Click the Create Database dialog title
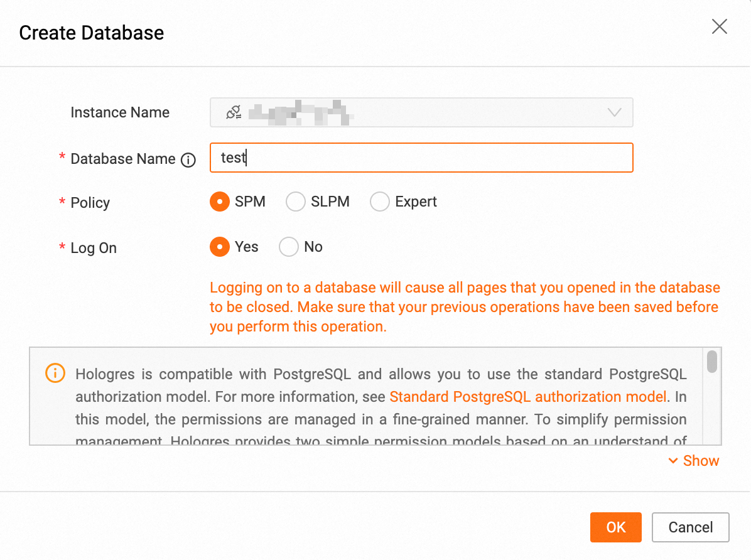This screenshot has height=560, width=751. (x=92, y=33)
